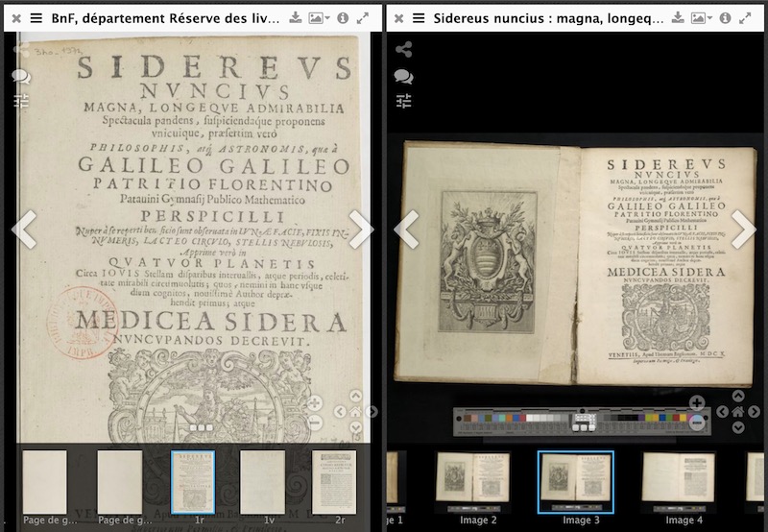The height and width of the screenshot is (532, 768).
Task: Pan down in the right viewer
Action: coord(738,427)
